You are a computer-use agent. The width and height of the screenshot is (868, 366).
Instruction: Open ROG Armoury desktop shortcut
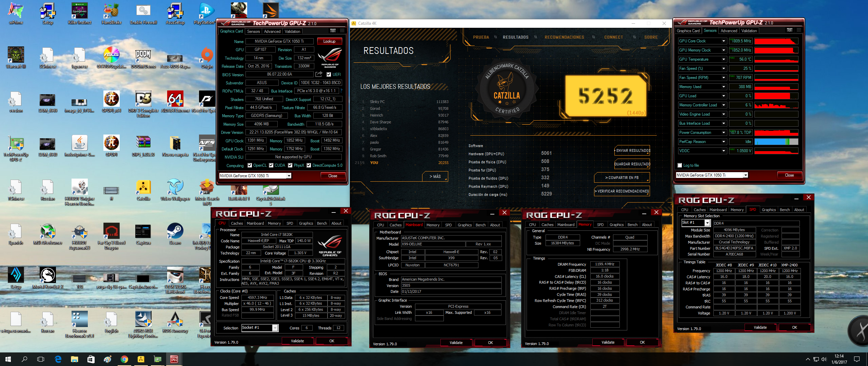(175, 321)
